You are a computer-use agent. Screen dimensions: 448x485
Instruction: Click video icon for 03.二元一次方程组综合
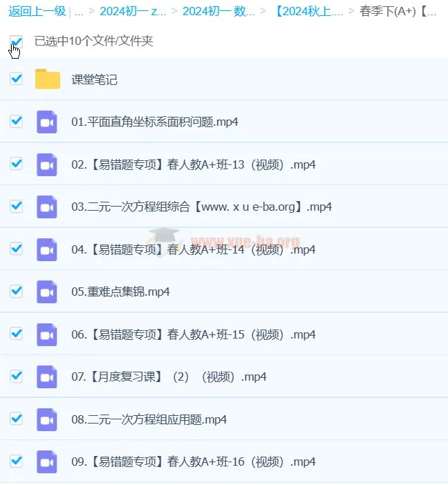[47, 207]
